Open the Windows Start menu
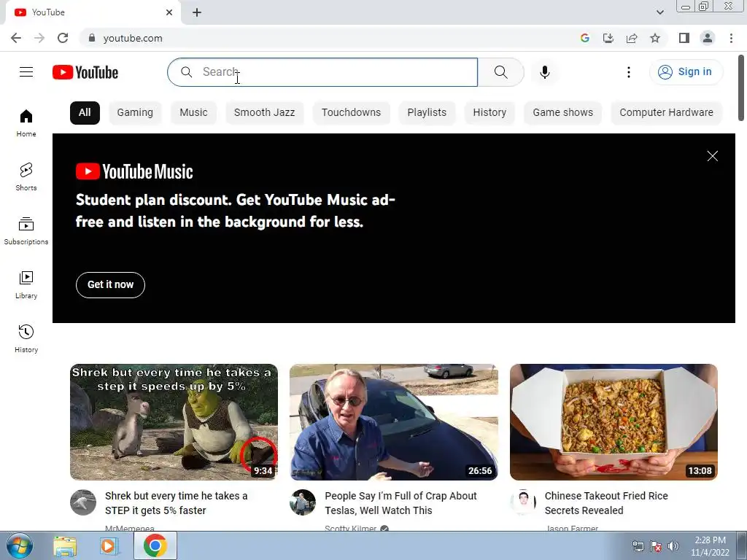 (19, 545)
